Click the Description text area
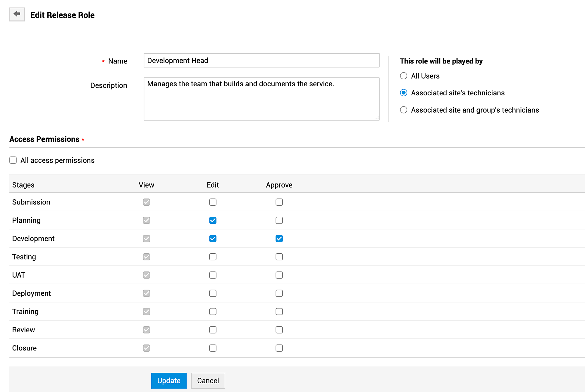This screenshot has width=585, height=392. point(261,99)
